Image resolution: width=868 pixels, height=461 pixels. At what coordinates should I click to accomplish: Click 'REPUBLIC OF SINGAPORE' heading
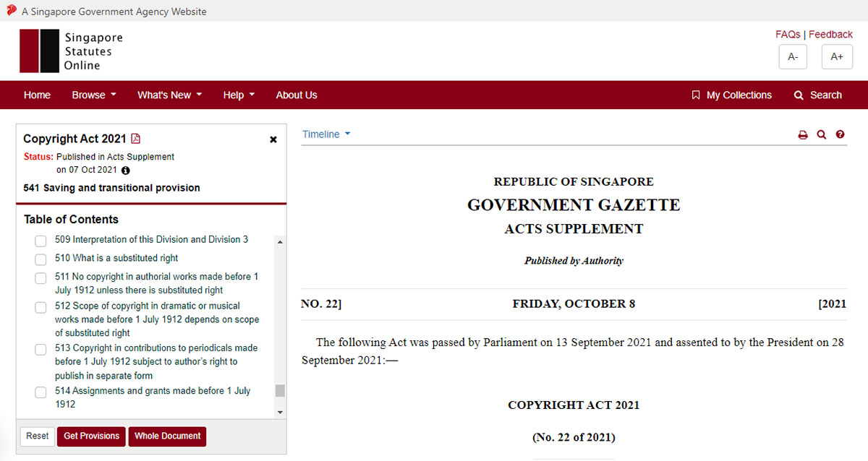574,182
